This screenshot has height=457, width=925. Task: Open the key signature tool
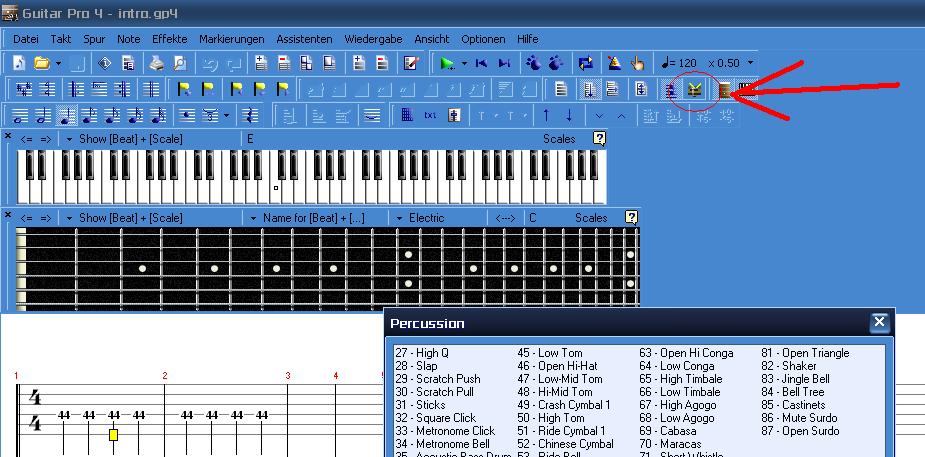coord(24,90)
